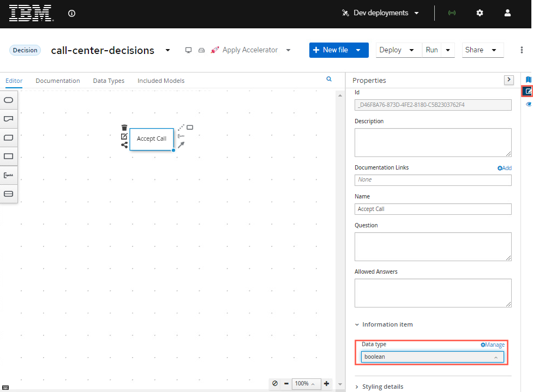Click the text annotation icon beside node
This screenshot has width=533, height=392.
click(181, 136)
